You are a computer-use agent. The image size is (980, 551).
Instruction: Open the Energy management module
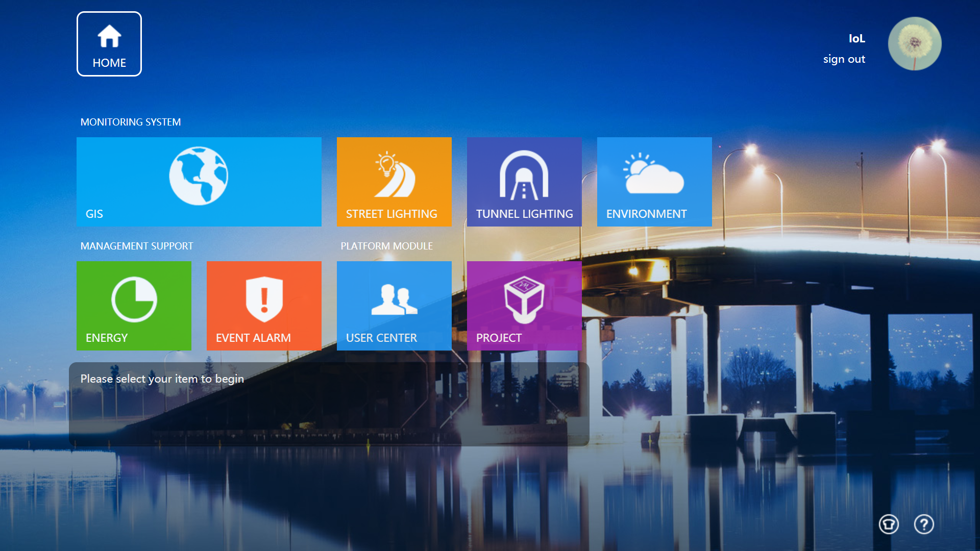pos(134,306)
